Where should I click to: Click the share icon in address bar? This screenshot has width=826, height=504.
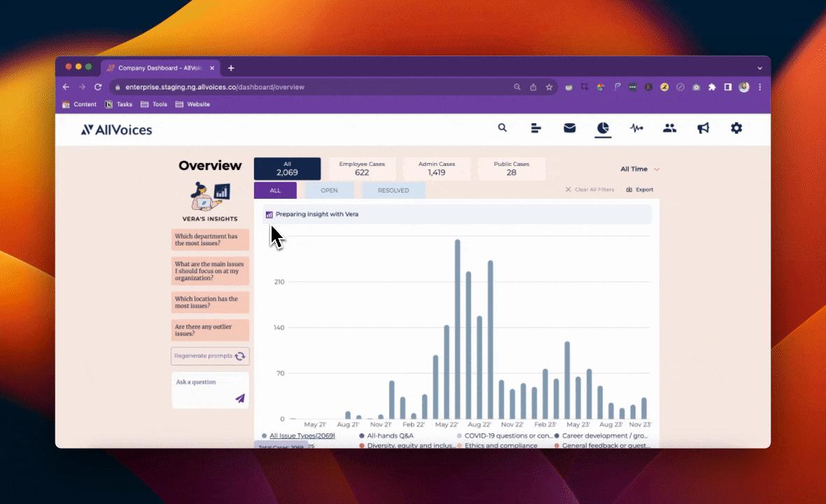tap(533, 87)
